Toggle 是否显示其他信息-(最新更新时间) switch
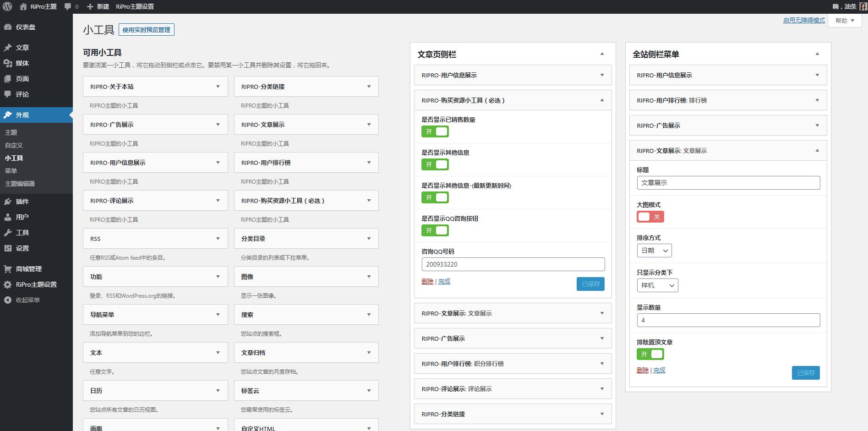 click(x=435, y=198)
